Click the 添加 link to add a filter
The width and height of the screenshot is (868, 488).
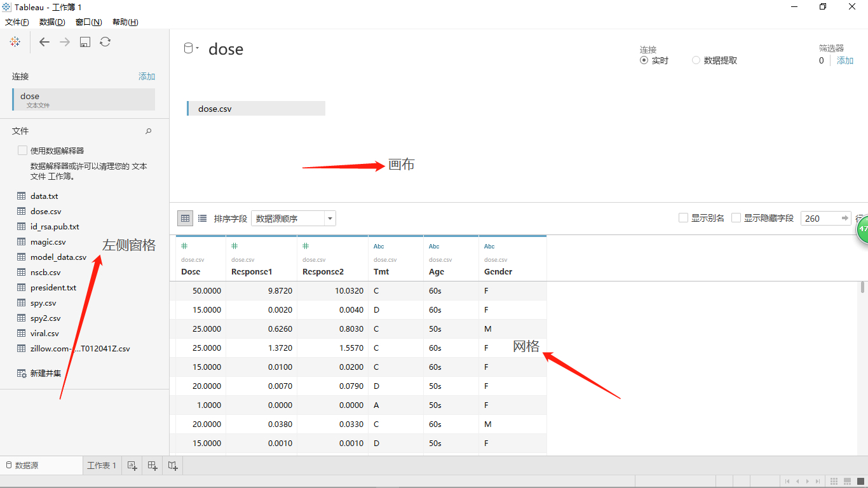[845, 60]
